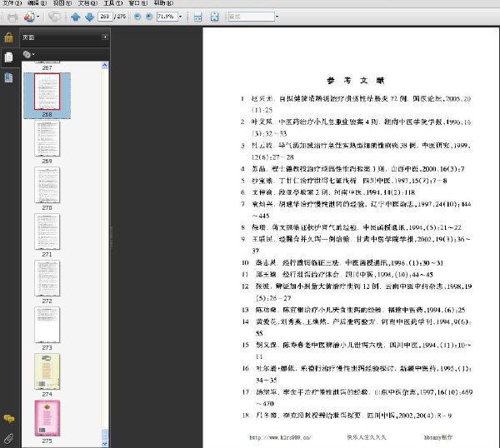This screenshot has width=500, height=448.
Task: Open the zoom percentage dropdown arrow
Action: tap(180, 17)
